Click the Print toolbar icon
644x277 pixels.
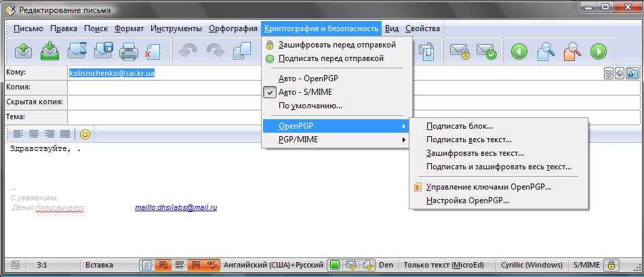pyautogui.click(x=129, y=52)
